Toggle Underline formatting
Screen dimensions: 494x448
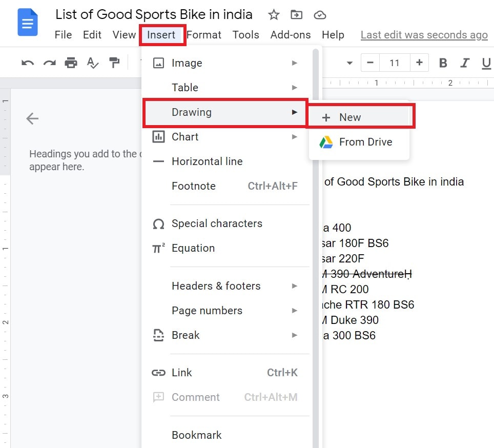click(485, 62)
